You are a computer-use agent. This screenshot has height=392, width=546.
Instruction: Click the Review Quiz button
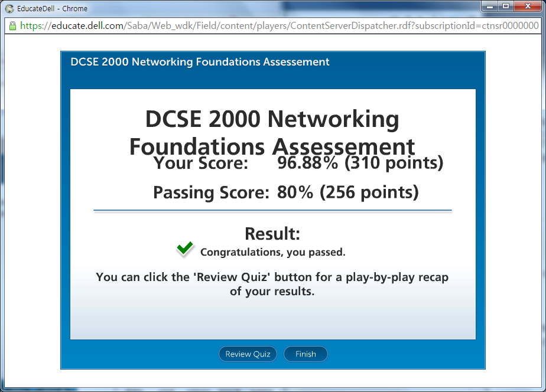248,354
